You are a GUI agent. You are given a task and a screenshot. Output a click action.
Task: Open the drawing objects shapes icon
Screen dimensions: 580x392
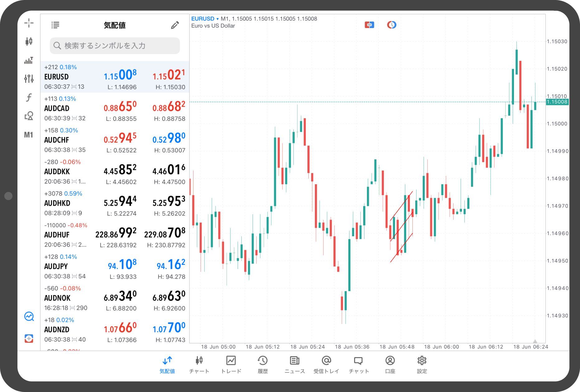29,116
